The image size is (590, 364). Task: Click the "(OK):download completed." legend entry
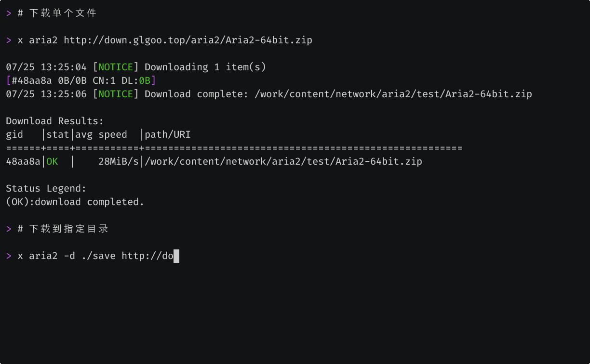click(75, 202)
